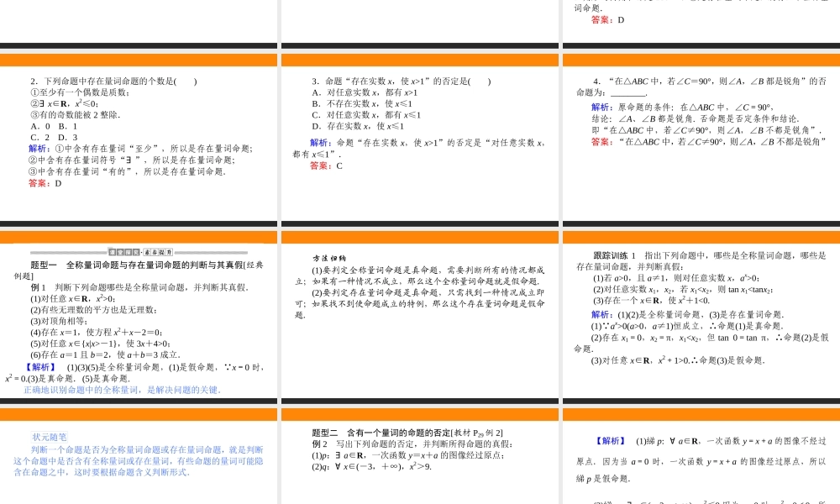
Task: Click solution line '(2)存在x₁=0, x₂=π'
Action: tap(701, 344)
